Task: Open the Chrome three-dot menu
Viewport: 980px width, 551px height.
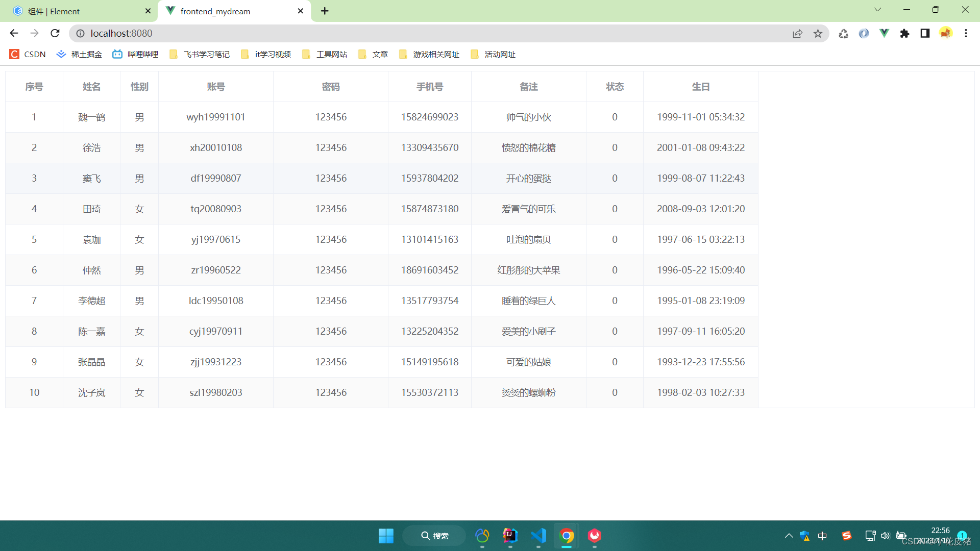Action: [x=966, y=33]
